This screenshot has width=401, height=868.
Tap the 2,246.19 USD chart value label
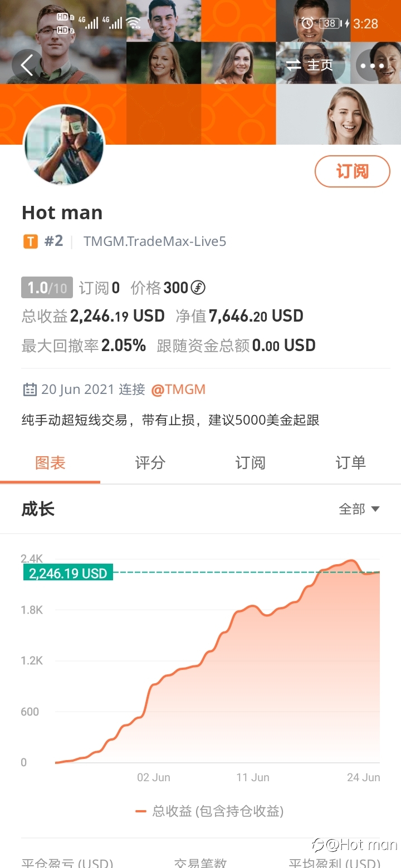point(68,573)
